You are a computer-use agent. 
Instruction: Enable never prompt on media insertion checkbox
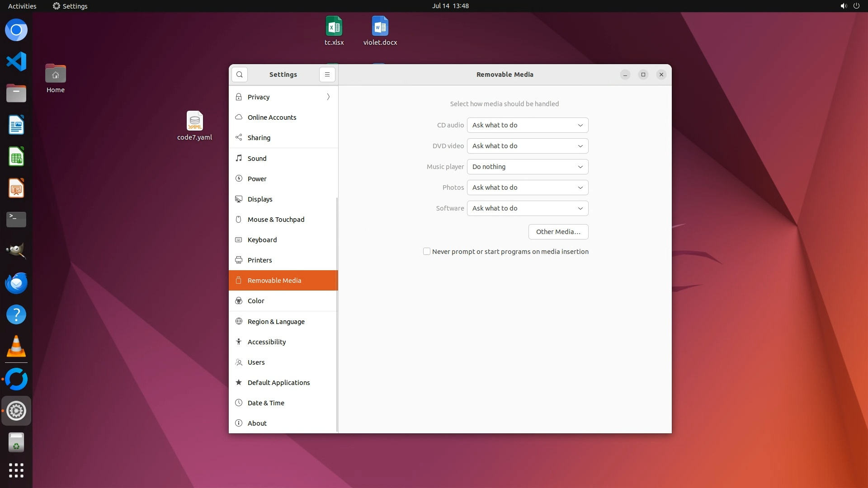pyautogui.click(x=427, y=252)
